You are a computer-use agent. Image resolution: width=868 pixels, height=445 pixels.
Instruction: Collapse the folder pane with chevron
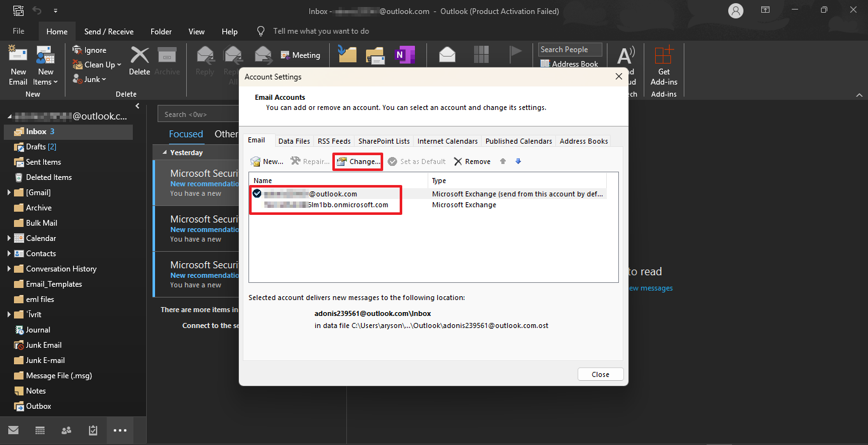pyautogui.click(x=138, y=106)
